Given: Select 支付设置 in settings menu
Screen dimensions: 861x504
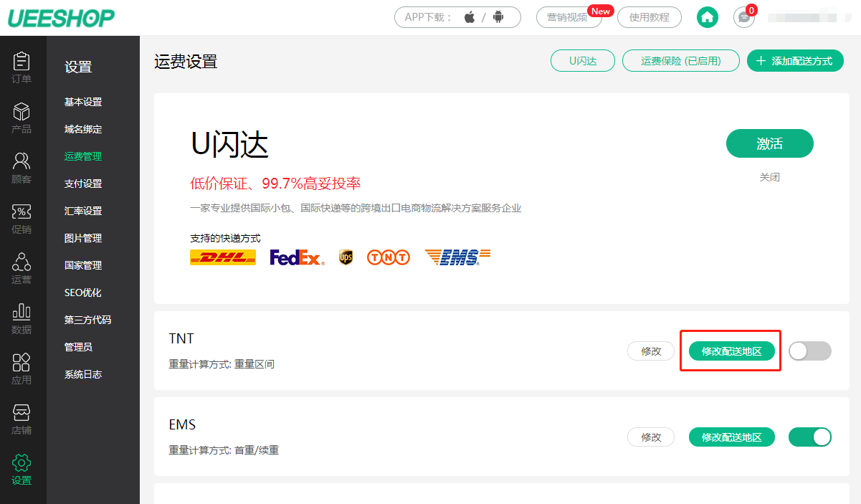Looking at the screenshot, I should [x=83, y=184].
